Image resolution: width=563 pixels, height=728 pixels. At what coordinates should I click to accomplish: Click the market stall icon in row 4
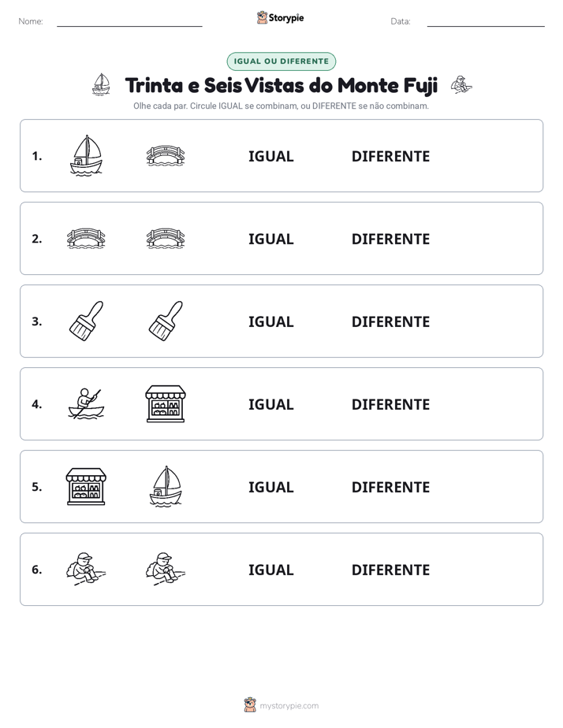tap(166, 404)
